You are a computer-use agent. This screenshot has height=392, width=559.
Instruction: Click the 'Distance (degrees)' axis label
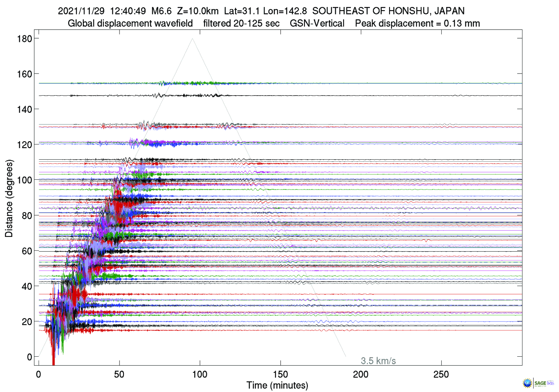(x=9, y=198)
